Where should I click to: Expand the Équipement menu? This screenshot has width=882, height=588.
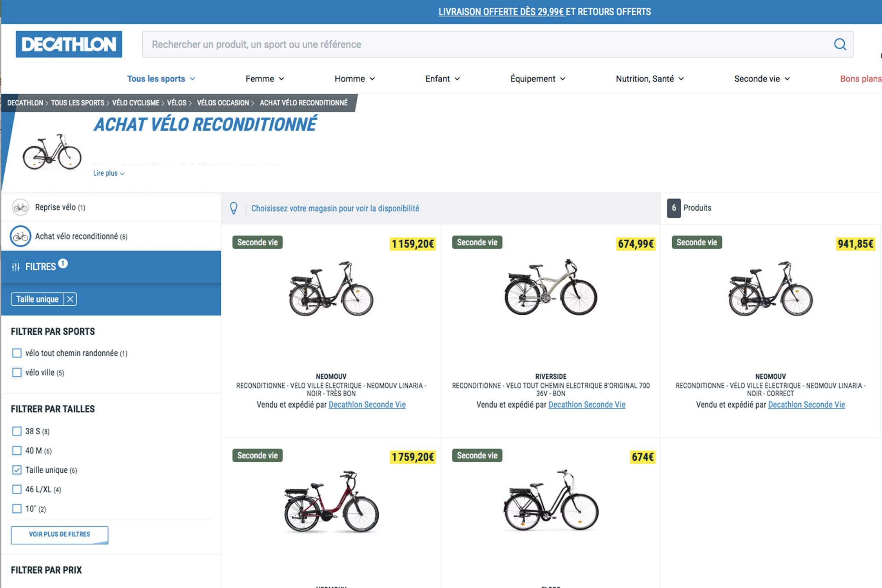point(538,79)
